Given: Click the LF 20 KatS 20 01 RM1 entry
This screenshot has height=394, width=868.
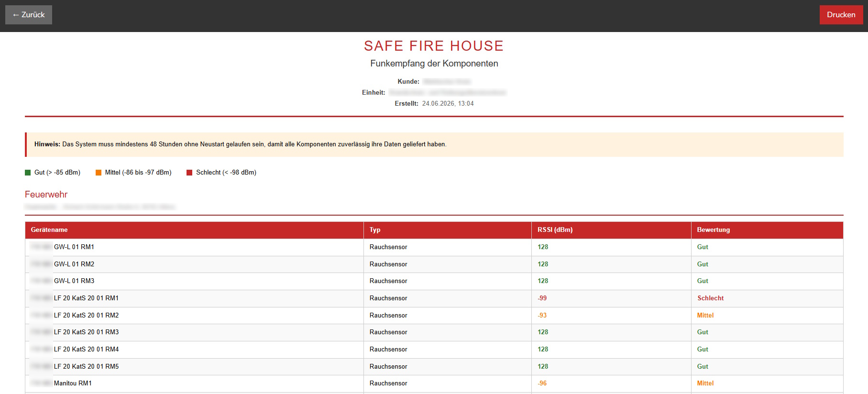Looking at the screenshot, I should click(86, 298).
